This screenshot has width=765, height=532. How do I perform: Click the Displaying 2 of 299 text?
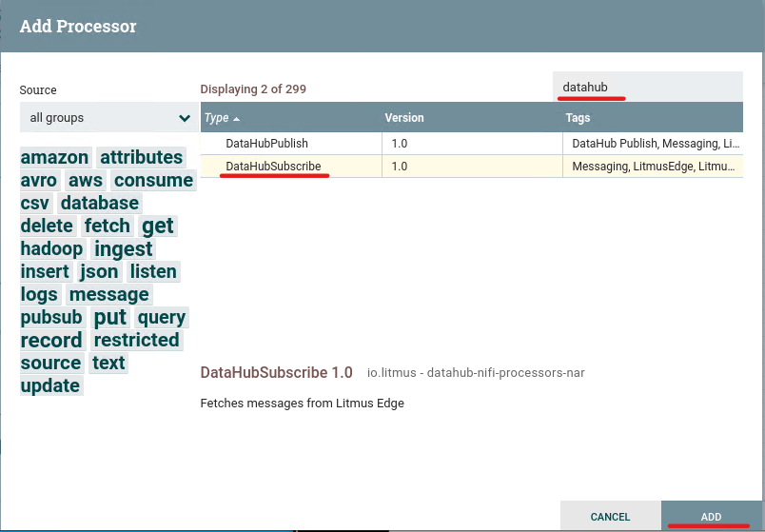253,89
